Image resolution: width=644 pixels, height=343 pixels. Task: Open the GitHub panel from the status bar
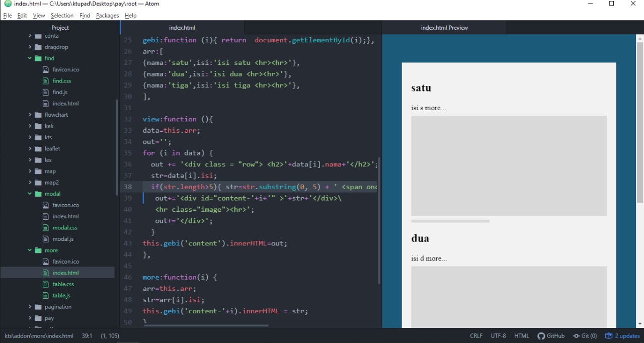[x=551, y=335]
